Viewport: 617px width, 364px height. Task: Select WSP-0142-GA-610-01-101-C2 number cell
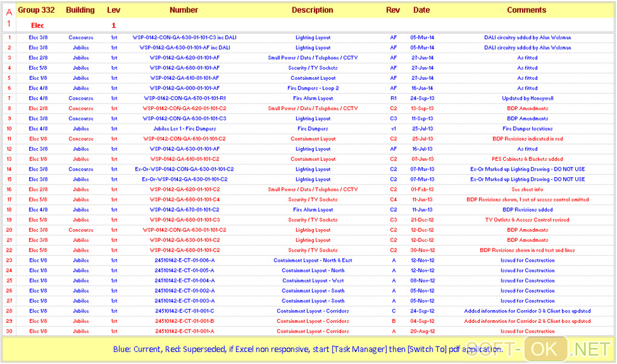(184, 159)
